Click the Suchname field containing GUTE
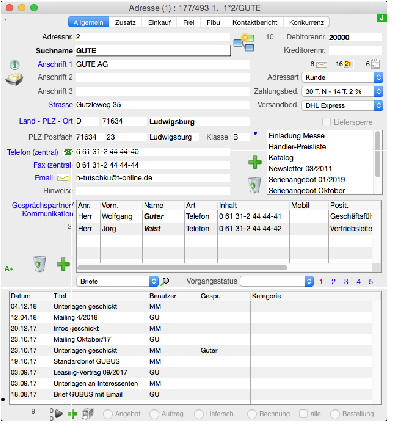Image resolution: width=399 pixels, height=428 pixels. (153, 51)
